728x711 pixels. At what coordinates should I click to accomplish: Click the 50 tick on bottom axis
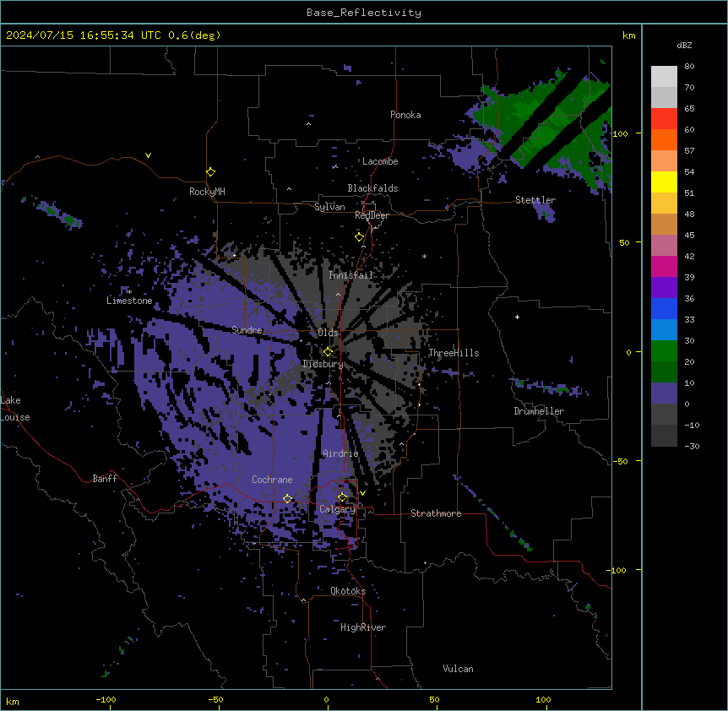434,699
